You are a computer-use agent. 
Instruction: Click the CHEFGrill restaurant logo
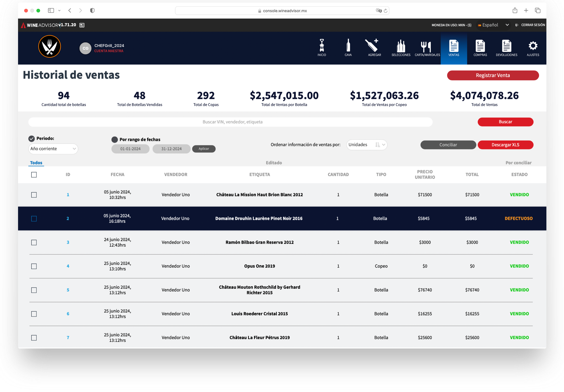click(x=50, y=46)
